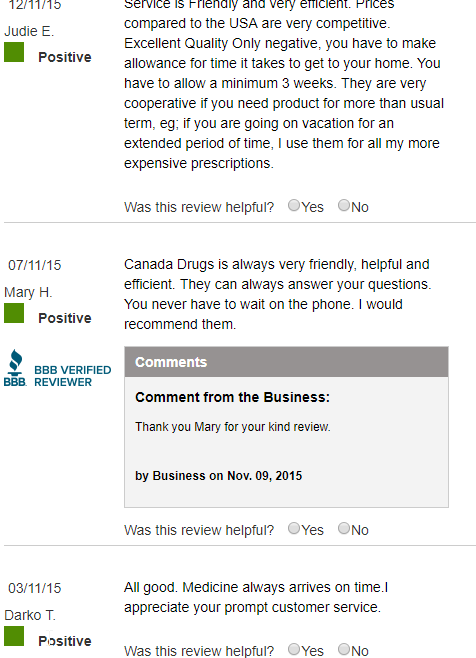Select No for Darko T.'s review

click(x=344, y=649)
